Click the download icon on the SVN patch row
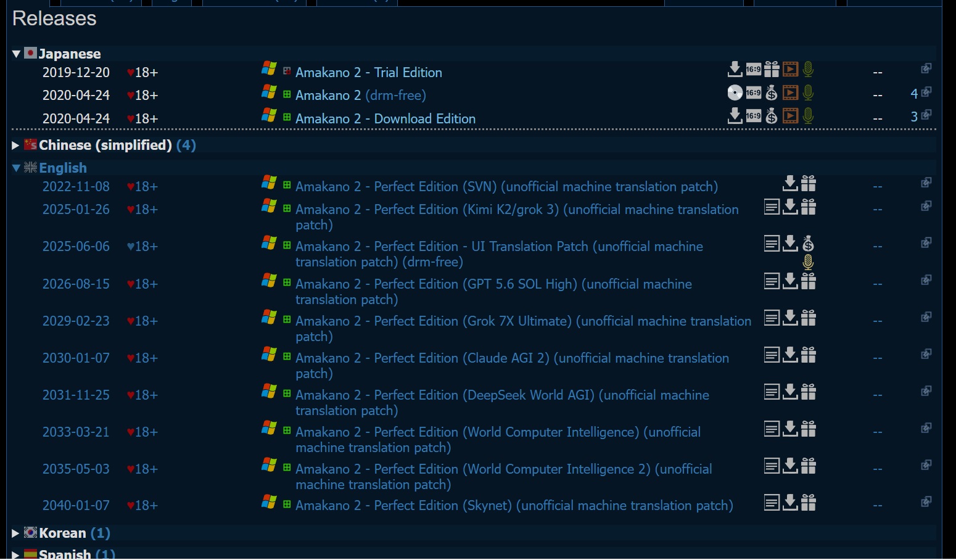This screenshot has height=560, width=956. pos(790,183)
